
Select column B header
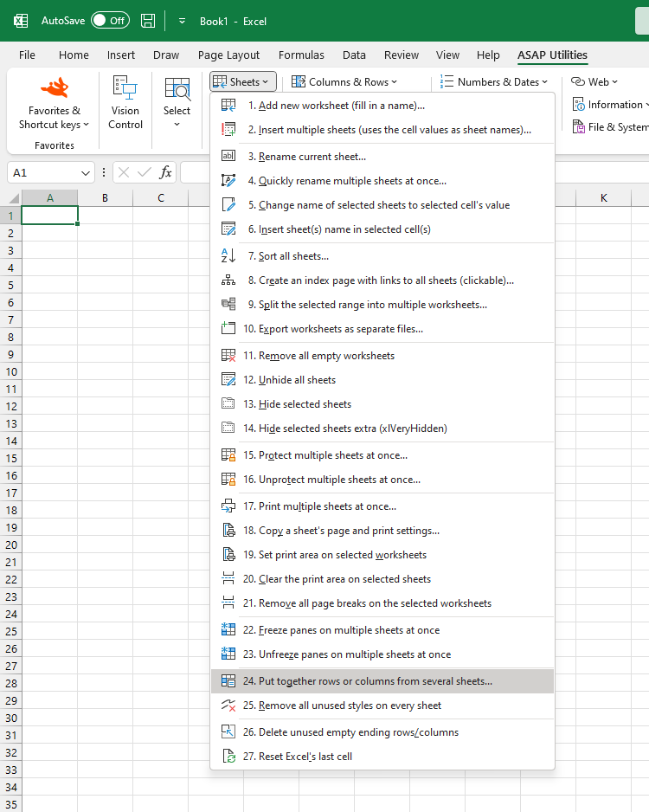tap(105, 198)
